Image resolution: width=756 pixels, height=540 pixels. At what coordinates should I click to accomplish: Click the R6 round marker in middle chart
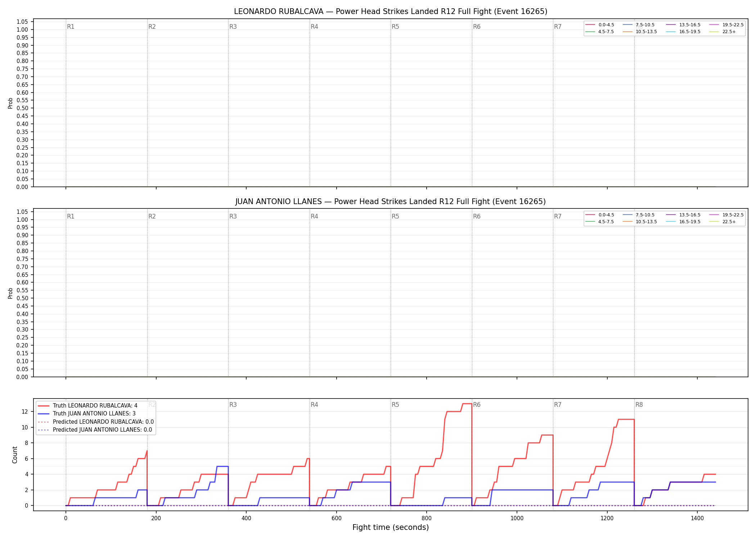[477, 216]
